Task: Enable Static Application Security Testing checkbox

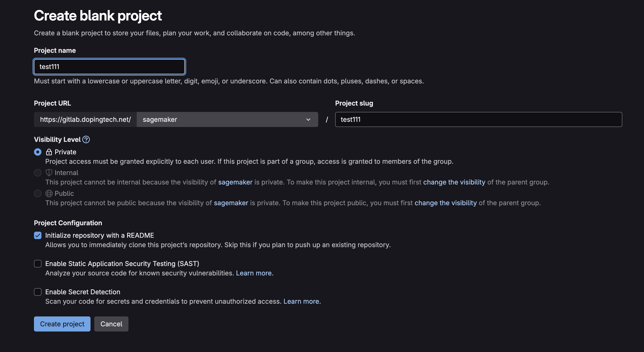Action: (38, 264)
